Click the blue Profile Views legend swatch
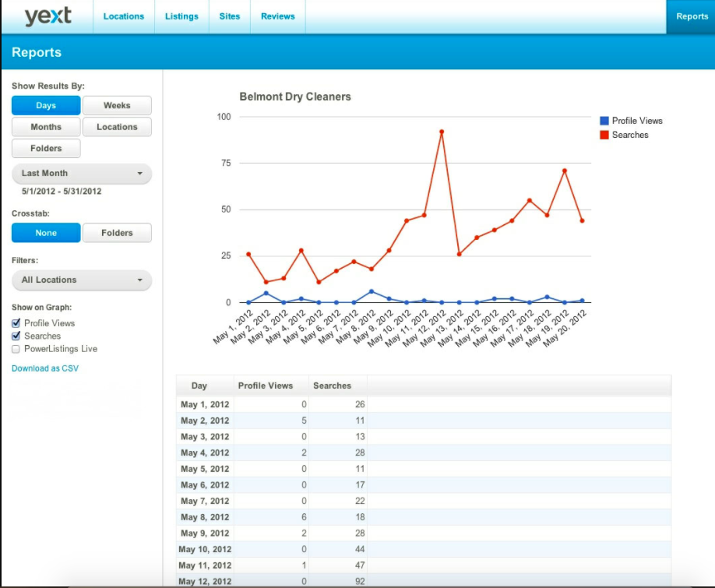This screenshot has width=715, height=588. click(x=604, y=121)
